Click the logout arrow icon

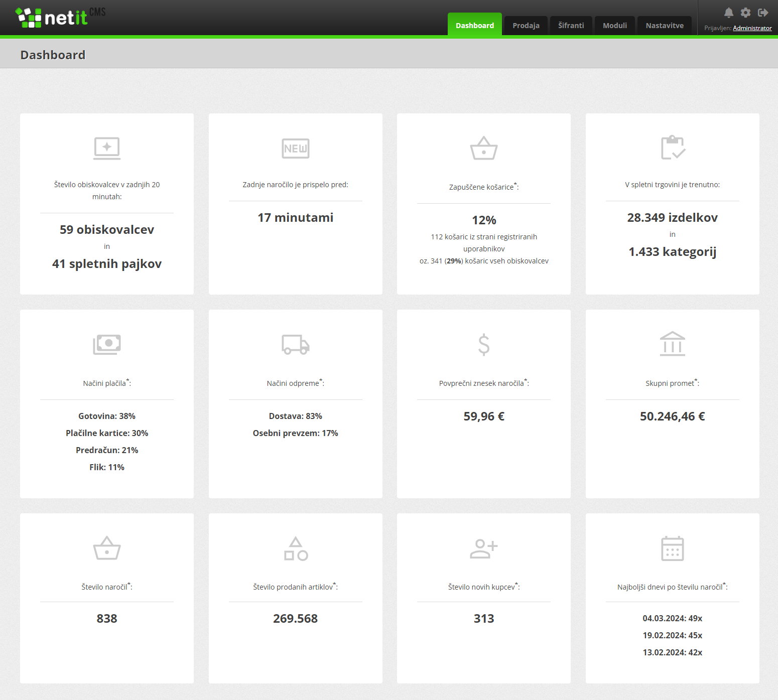763,13
